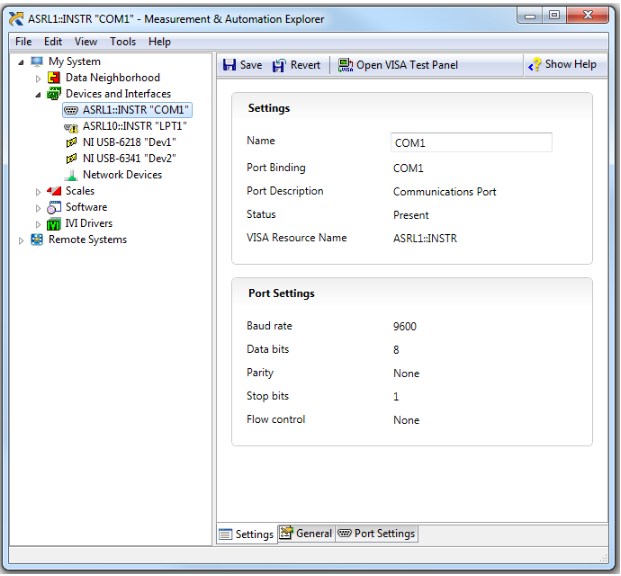The height and width of the screenshot is (576, 621).
Task: Expand the Software node
Action: pos(38,208)
